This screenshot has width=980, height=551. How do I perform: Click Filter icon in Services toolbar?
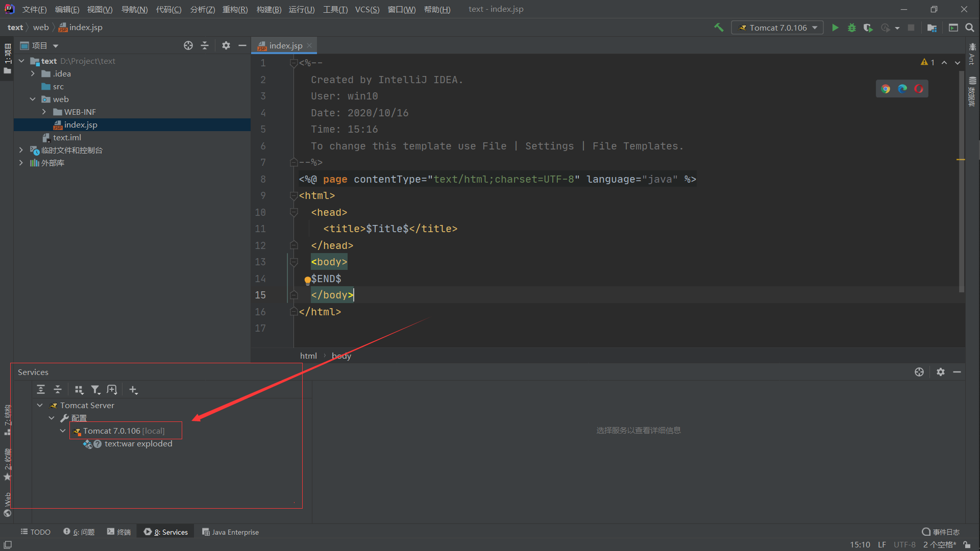click(x=95, y=390)
